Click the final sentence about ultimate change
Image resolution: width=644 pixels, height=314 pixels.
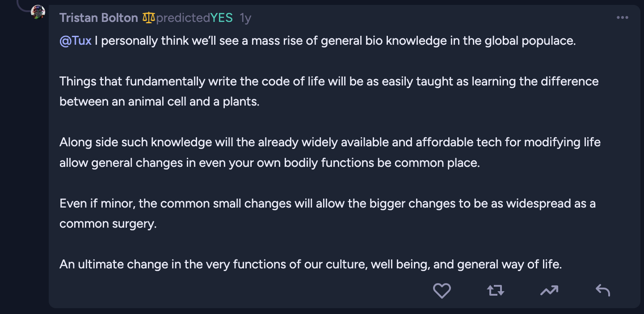(311, 264)
